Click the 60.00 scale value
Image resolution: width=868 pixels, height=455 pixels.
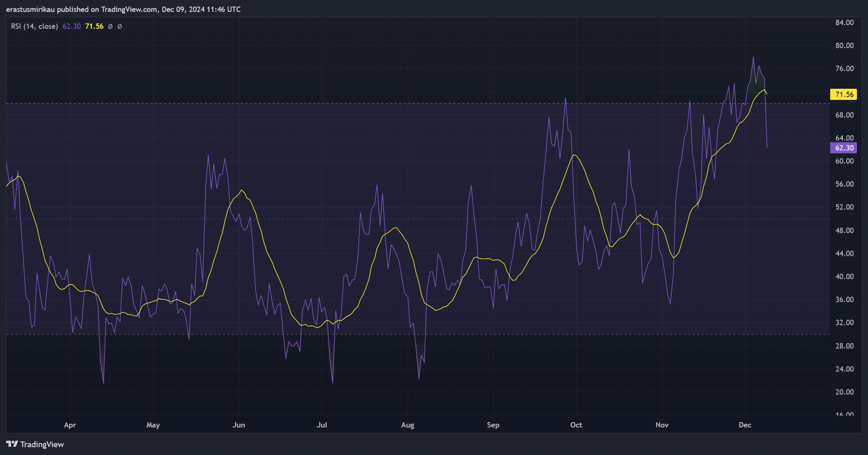coord(845,161)
